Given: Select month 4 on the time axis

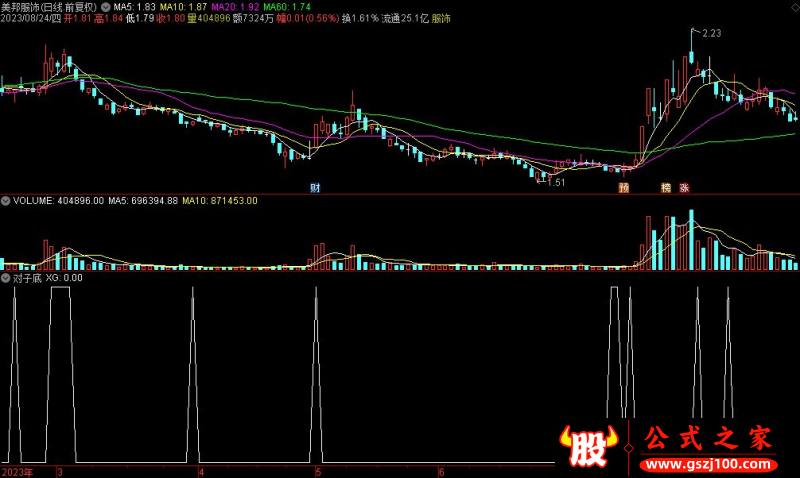Looking at the screenshot, I should pos(201,472).
